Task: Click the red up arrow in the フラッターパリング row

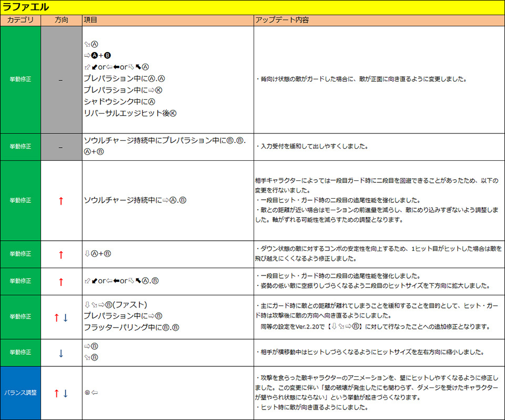Action: click(x=56, y=317)
